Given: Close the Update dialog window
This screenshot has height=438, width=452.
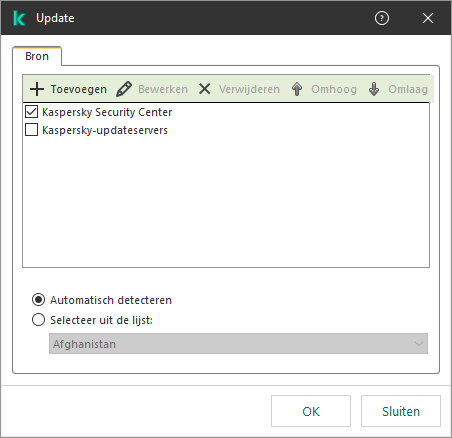Looking at the screenshot, I should click(x=428, y=18).
